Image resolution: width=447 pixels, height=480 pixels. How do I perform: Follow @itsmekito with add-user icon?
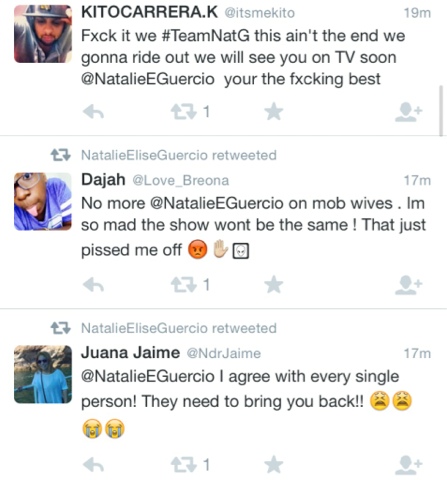coord(408,112)
